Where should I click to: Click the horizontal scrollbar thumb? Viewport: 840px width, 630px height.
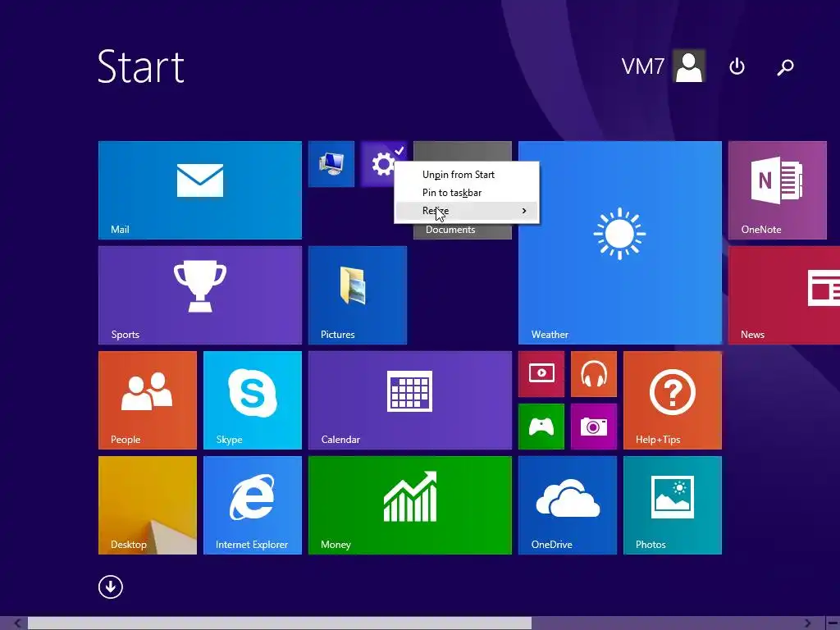pos(280,623)
